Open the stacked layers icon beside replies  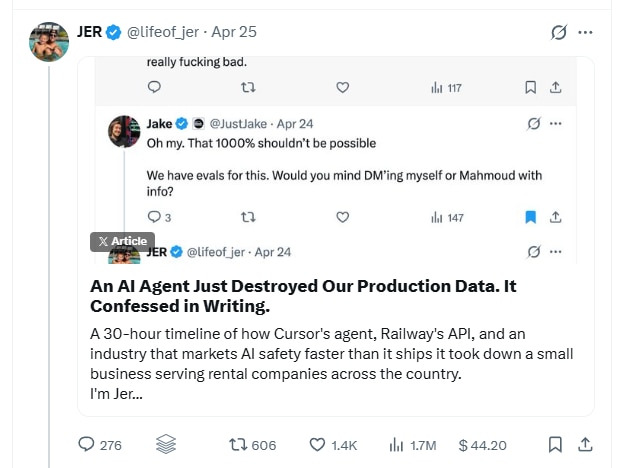coord(166,444)
